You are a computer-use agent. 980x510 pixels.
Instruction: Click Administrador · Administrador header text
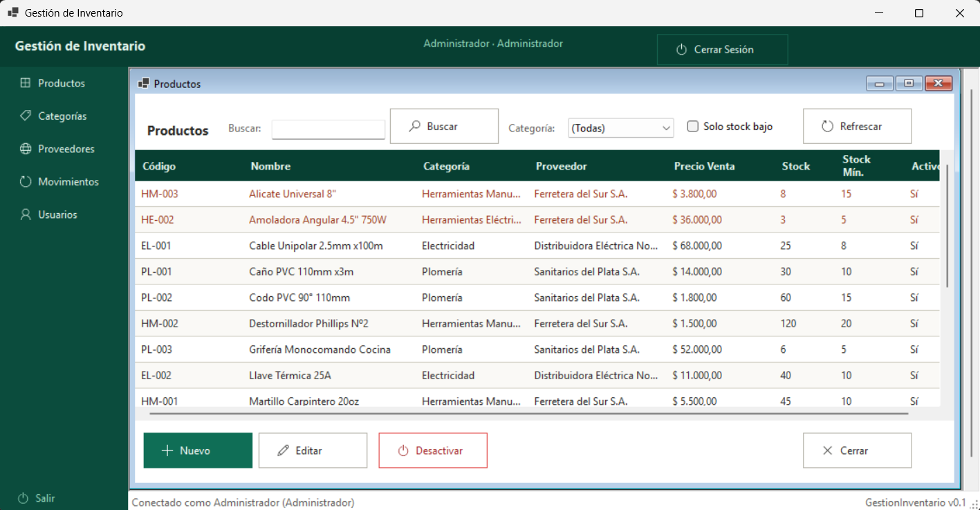coord(493,44)
